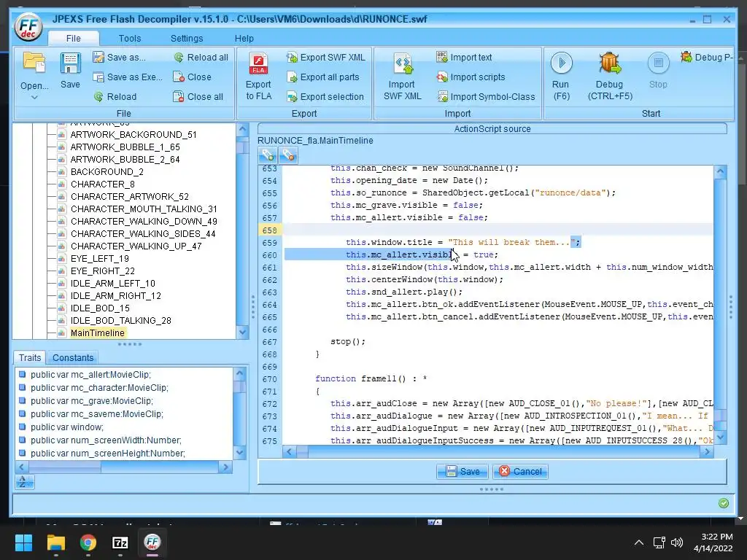Start debugging with the Debug bug icon

[x=610, y=63]
